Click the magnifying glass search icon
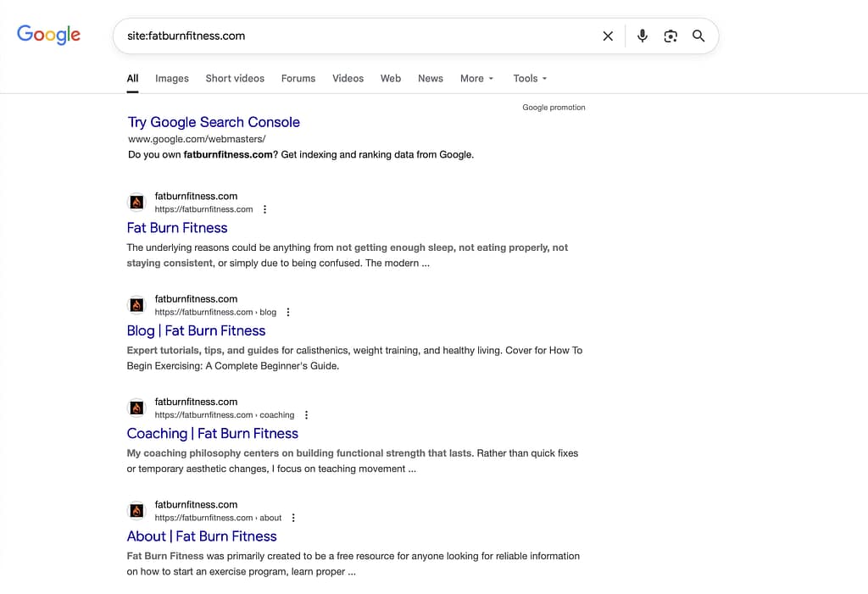Image resolution: width=868 pixels, height=594 pixels. [x=698, y=36]
